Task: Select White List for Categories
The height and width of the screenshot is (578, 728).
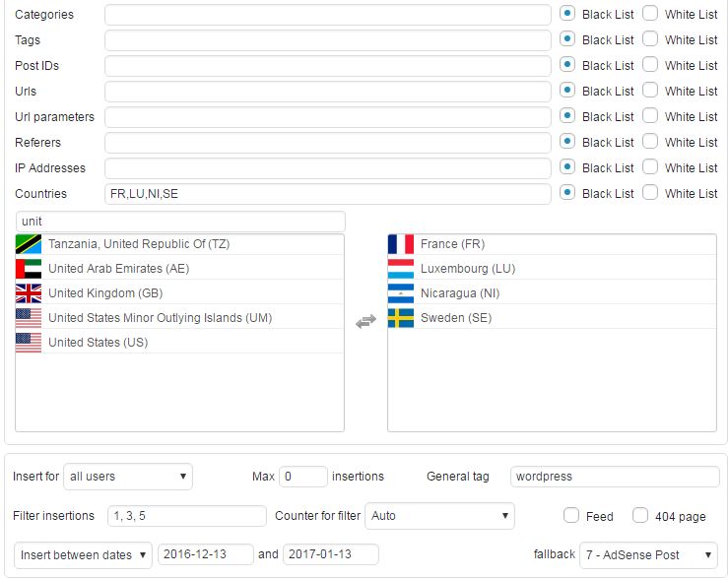Action: tap(650, 14)
